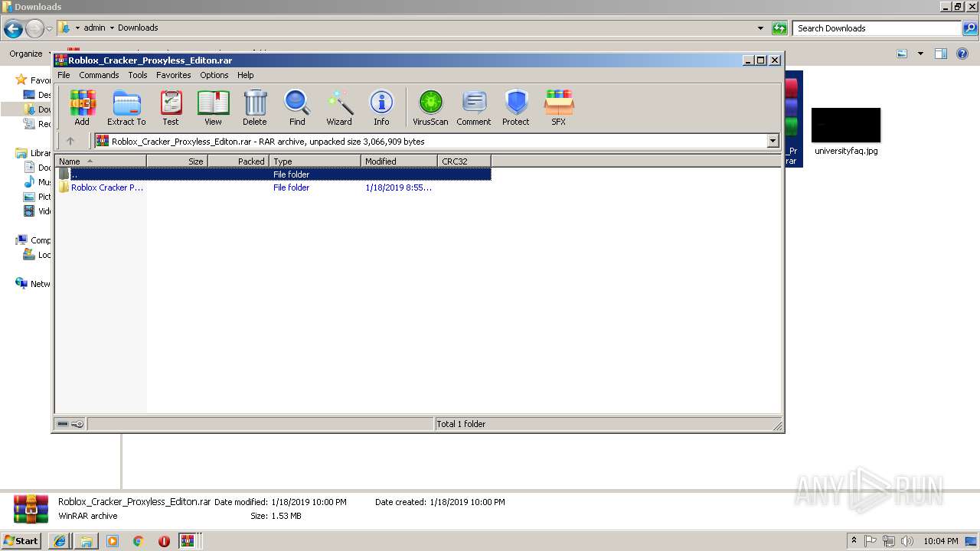Show archive Info
The height and width of the screenshot is (551, 980).
point(381,107)
